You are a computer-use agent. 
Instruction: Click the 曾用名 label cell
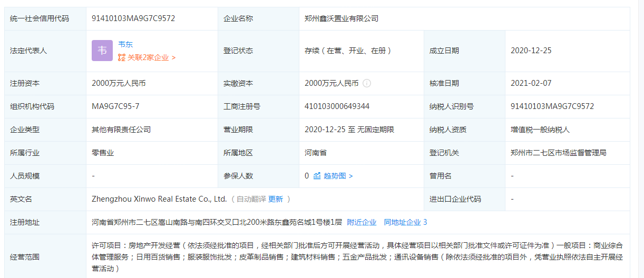pos(464,176)
